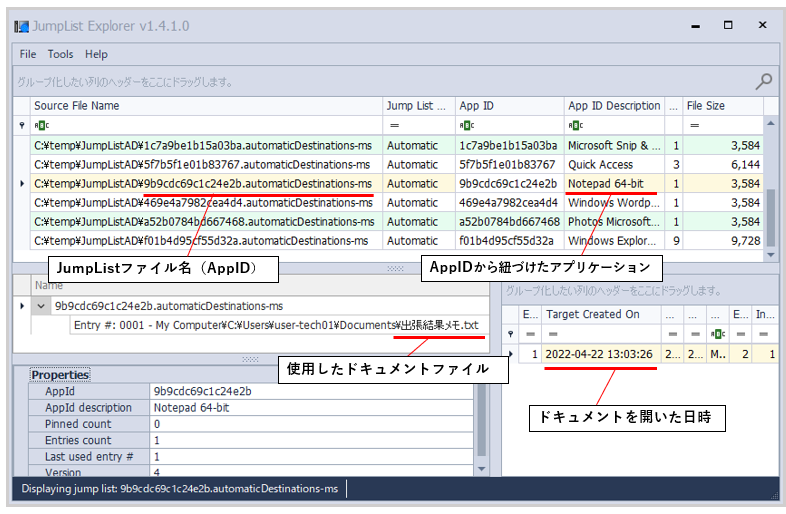Click the Entries count property row
786x514 pixels.
(251, 440)
